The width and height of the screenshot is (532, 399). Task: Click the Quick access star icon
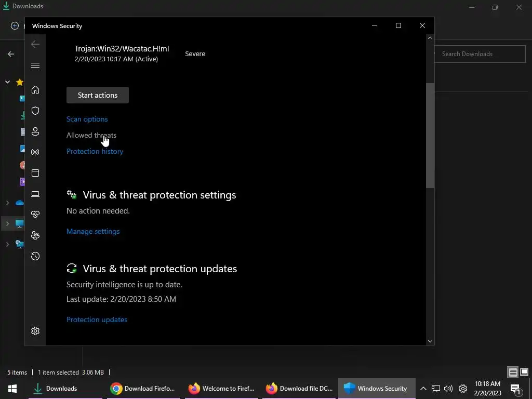click(20, 82)
